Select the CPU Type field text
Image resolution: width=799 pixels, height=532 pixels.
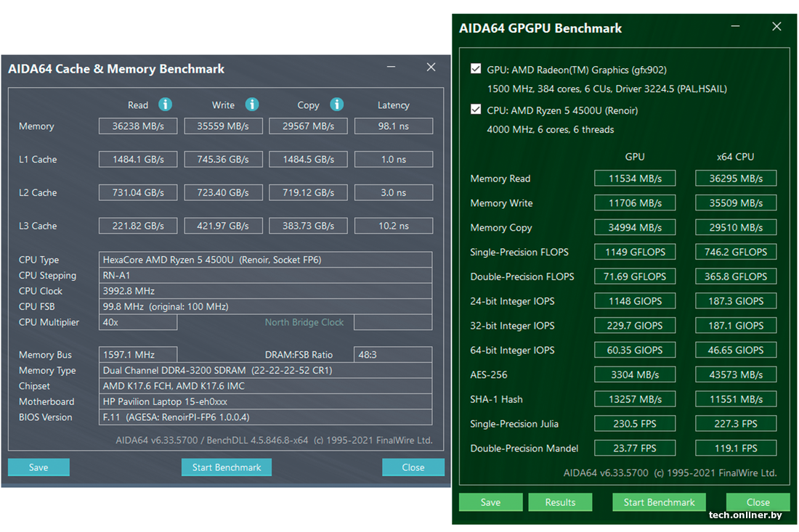tap(265, 260)
